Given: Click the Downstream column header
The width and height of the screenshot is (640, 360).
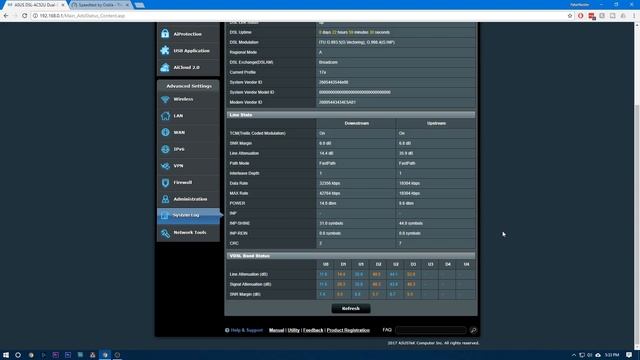Looking at the screenshot, I should coord(356,123).
